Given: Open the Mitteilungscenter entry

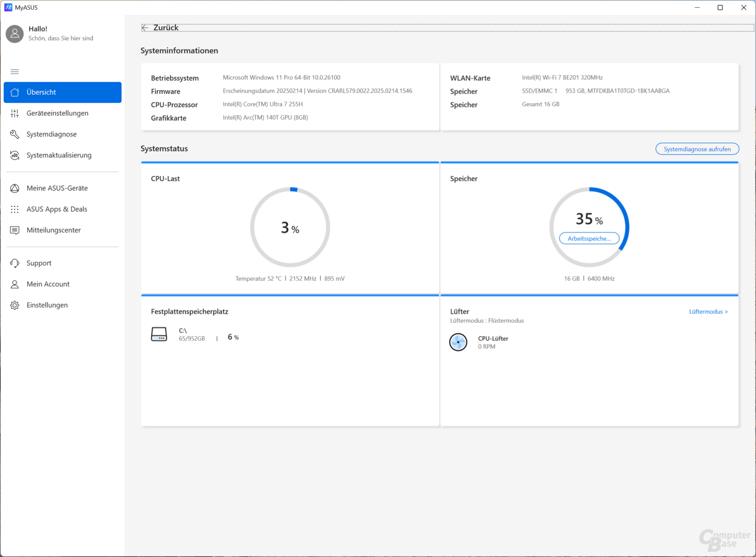Looking at the screenshot, I should [62, 230].
